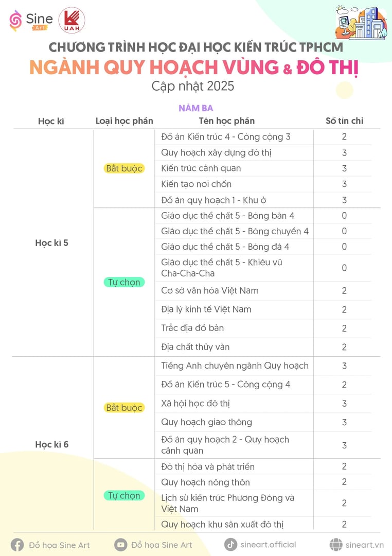Click the YouTube icon in footer

pos(120,545)
